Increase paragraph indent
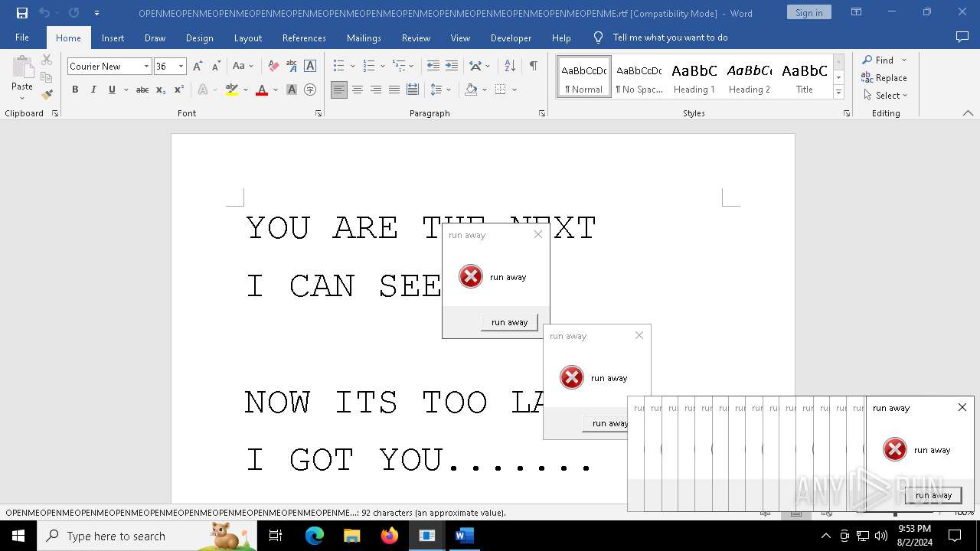The image size is (980, 551). pos(452,67)
